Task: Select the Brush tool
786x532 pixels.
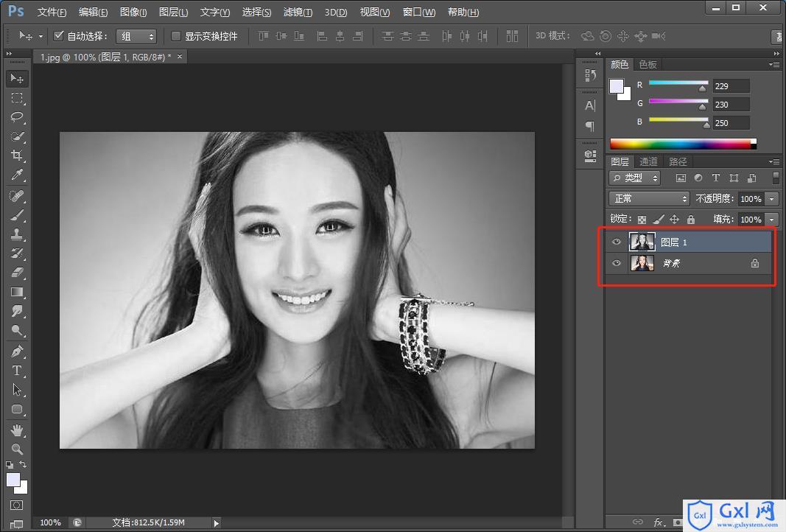Action: (x=17, y=215)
